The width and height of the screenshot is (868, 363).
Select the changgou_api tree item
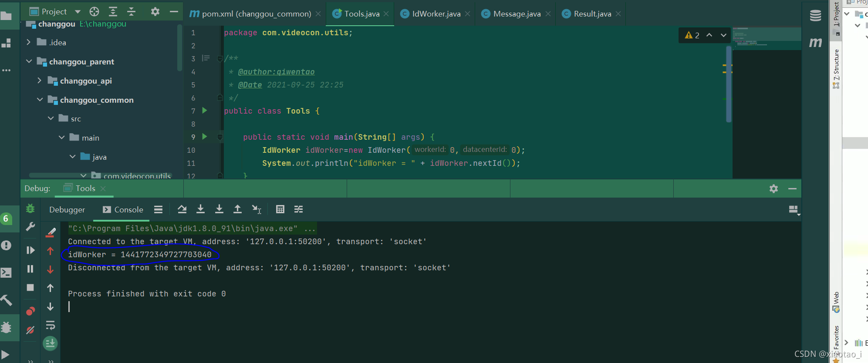(x=86, y=81)
